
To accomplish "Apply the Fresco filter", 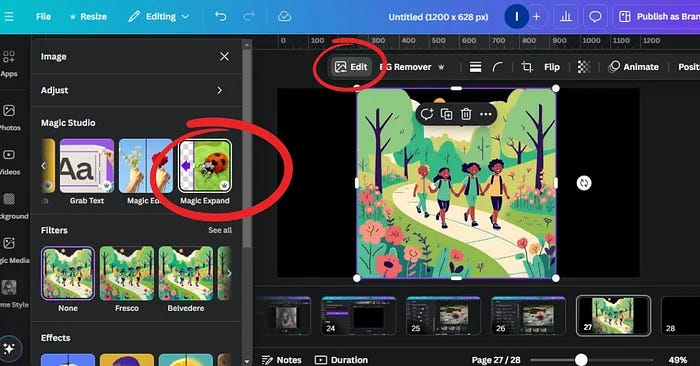I will (127, 279).
